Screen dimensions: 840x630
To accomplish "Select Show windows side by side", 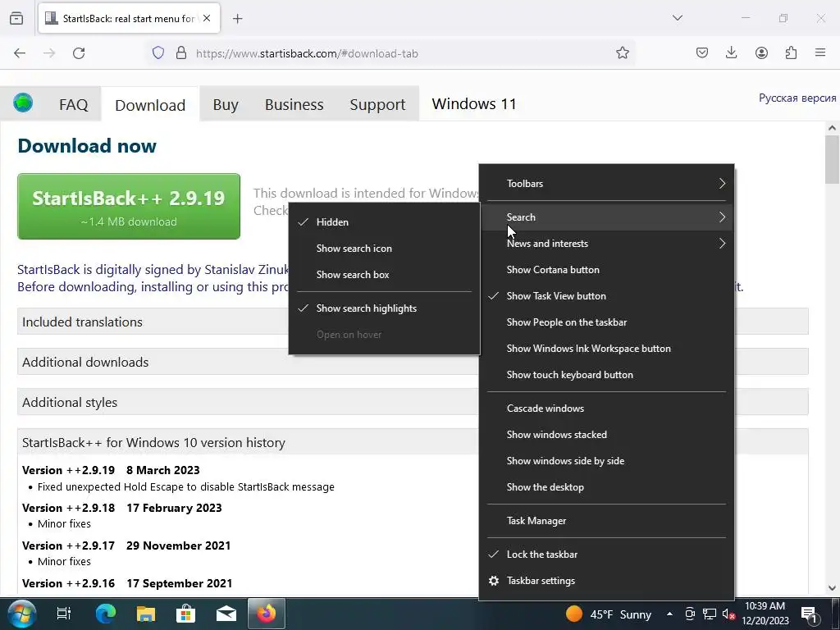I will tap(606, 461).
